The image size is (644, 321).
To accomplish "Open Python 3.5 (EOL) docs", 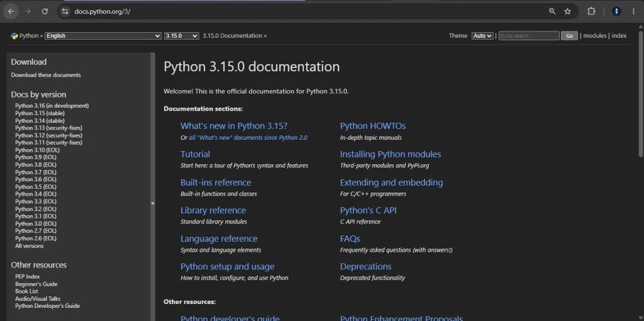I will pyautogui.click(x=36, y=186).
